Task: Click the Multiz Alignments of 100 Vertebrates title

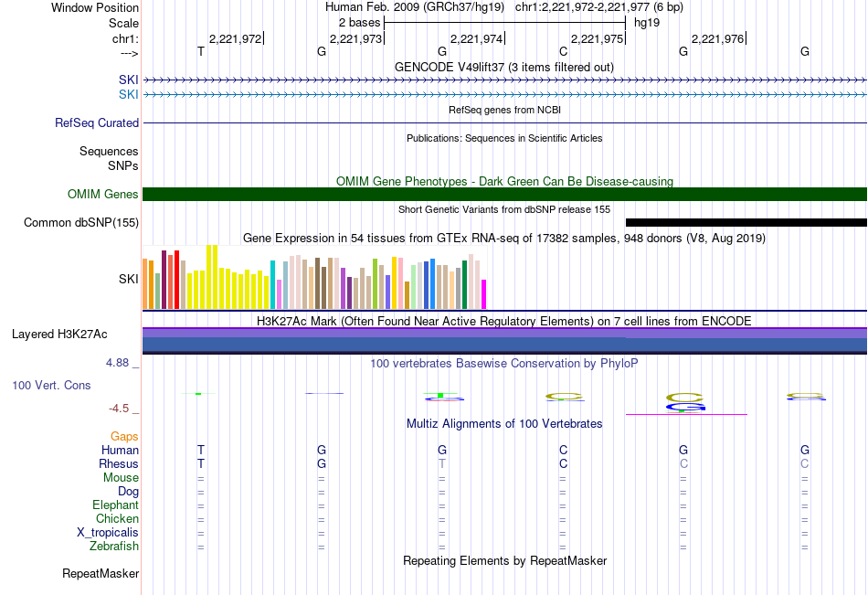Action: [504, 424]
